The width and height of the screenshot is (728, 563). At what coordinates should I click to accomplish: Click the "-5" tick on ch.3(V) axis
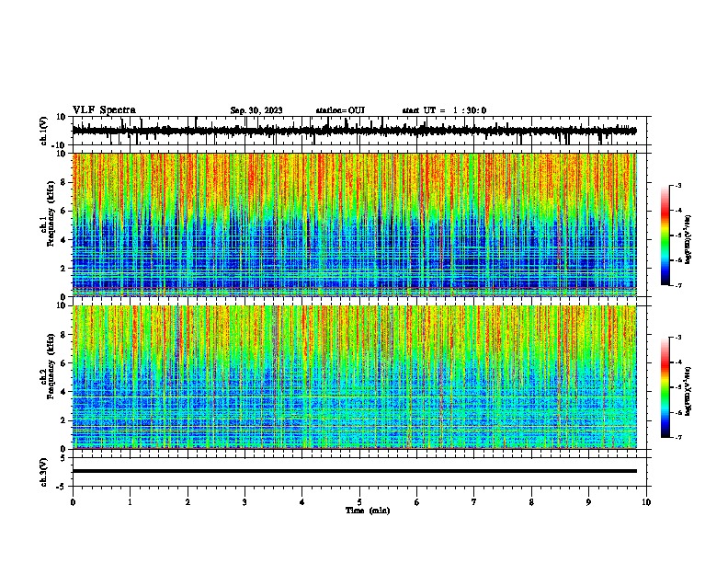coord(63,487)
